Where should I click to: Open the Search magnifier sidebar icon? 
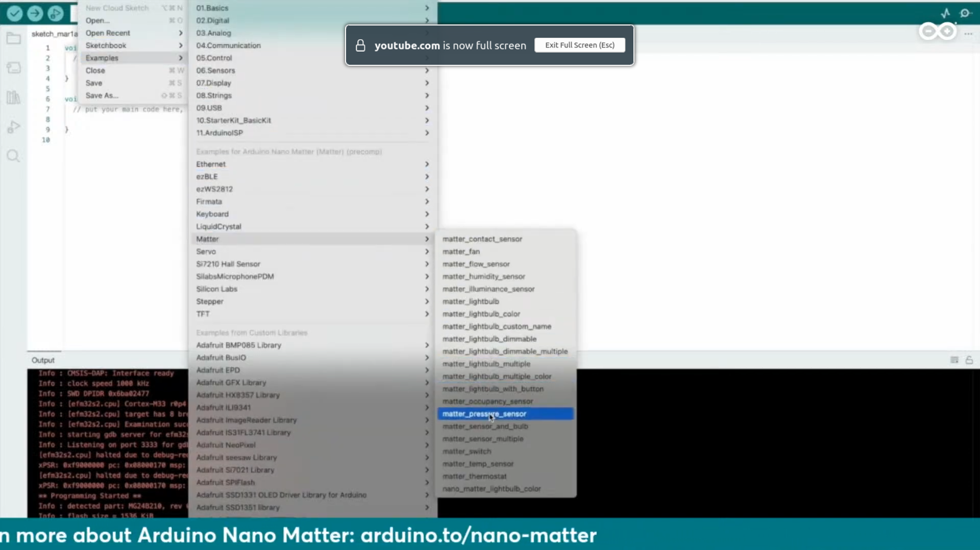(13, 156)
